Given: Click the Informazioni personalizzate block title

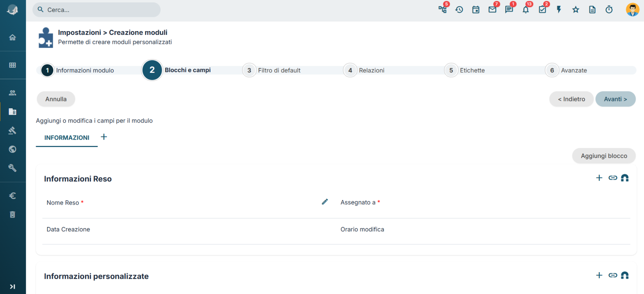Looking at the screenshot, I should (96, 276).
